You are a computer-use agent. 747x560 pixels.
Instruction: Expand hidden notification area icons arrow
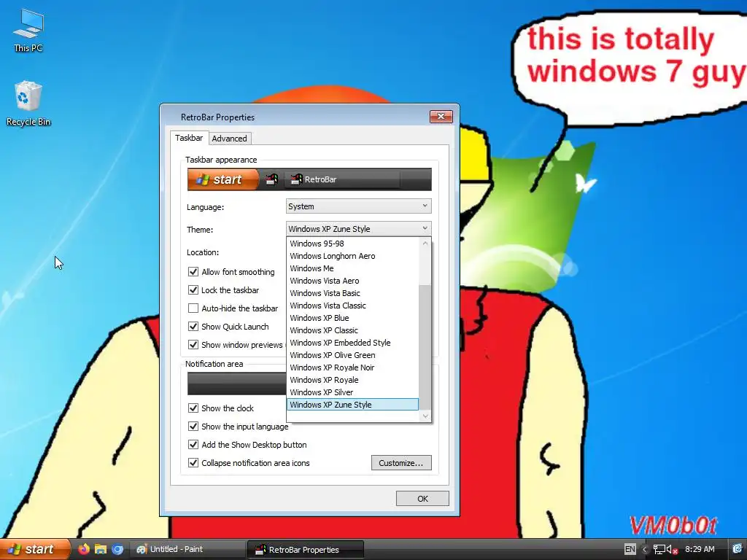click(645, 550)
